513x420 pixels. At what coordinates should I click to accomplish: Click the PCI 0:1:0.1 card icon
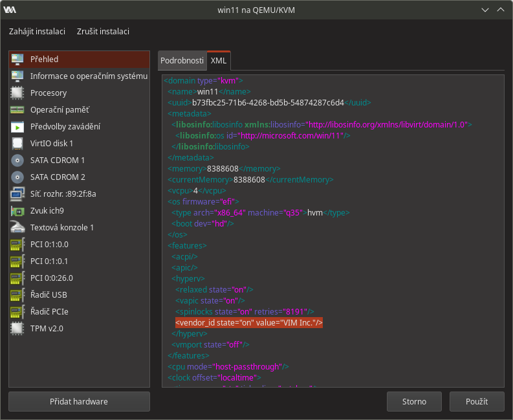(x=17, y=261)
